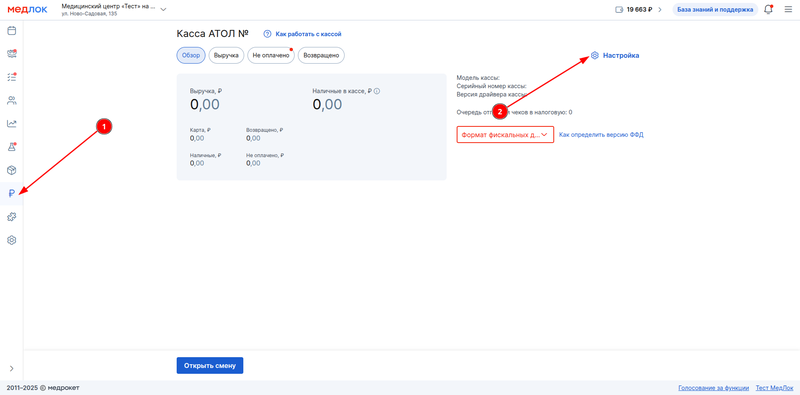This screenshot has width=800, height=395.
Task: Open the hamburger menu at top right
Action: pos(788,9)
